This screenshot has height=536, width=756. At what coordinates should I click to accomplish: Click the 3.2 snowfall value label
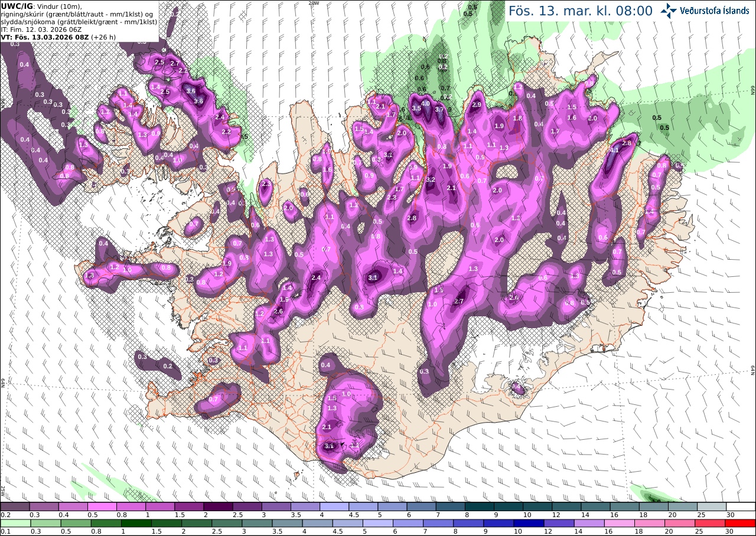(431, 179)
